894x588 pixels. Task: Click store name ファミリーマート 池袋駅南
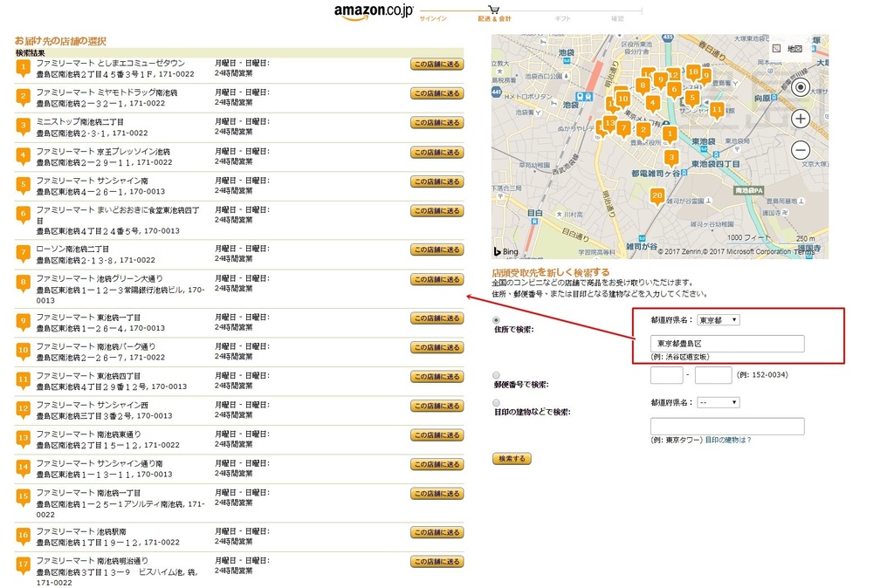(81, 531)
